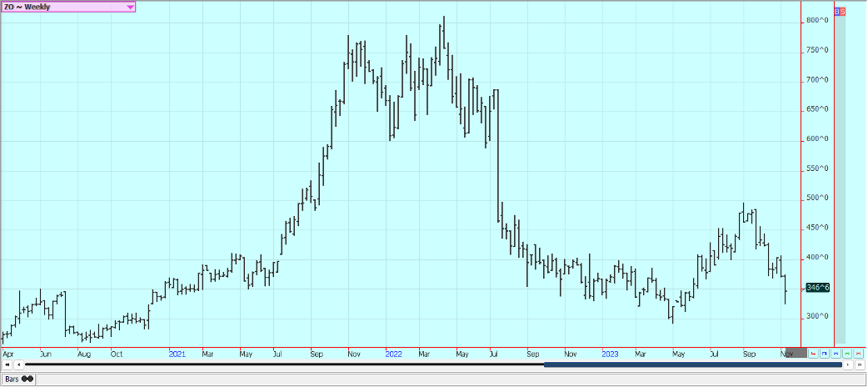Screen dimensions: 868x387
Task: Click the red step-arrow chart tool icon
Action: [x=813, y=353]
